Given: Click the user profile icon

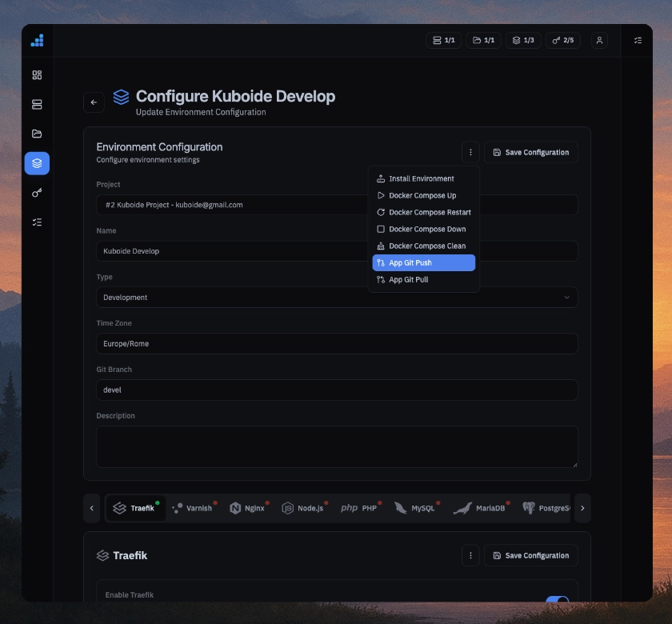Looking at the screenshot, I should (x=599, y=40).
